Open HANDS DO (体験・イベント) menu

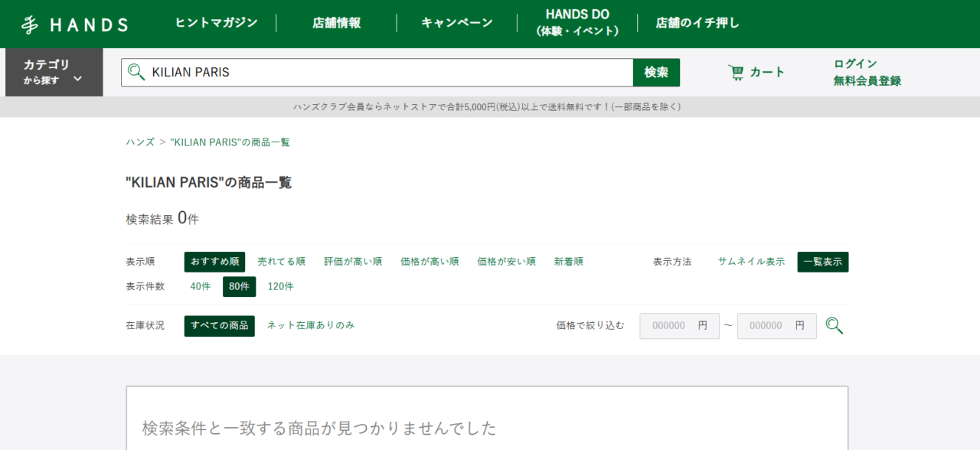577,23
